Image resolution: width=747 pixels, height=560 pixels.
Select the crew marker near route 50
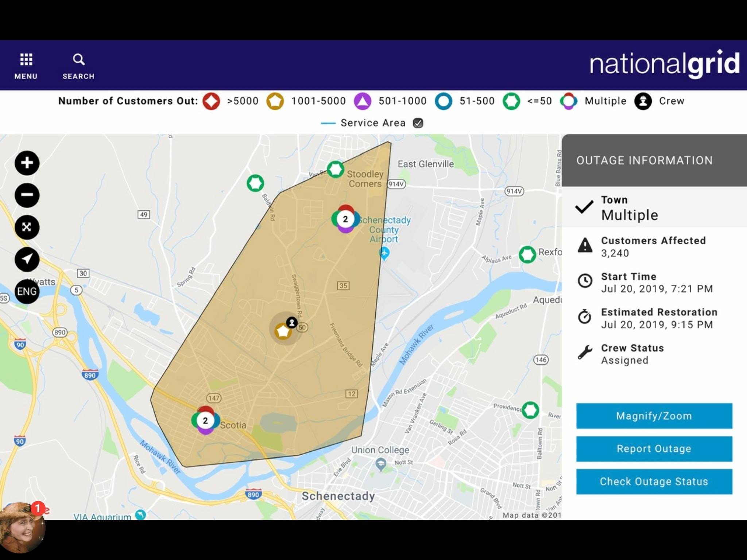click(292, 322)
